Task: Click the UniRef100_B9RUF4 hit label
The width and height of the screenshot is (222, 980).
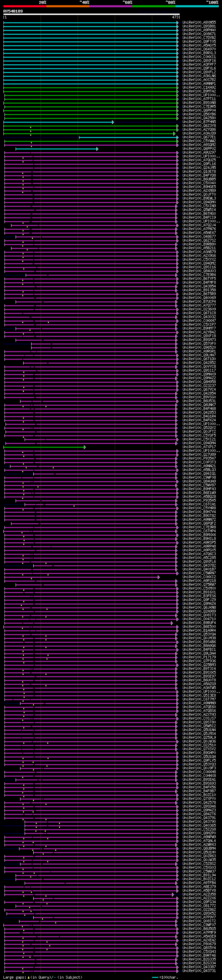Action: pos(199,623)
